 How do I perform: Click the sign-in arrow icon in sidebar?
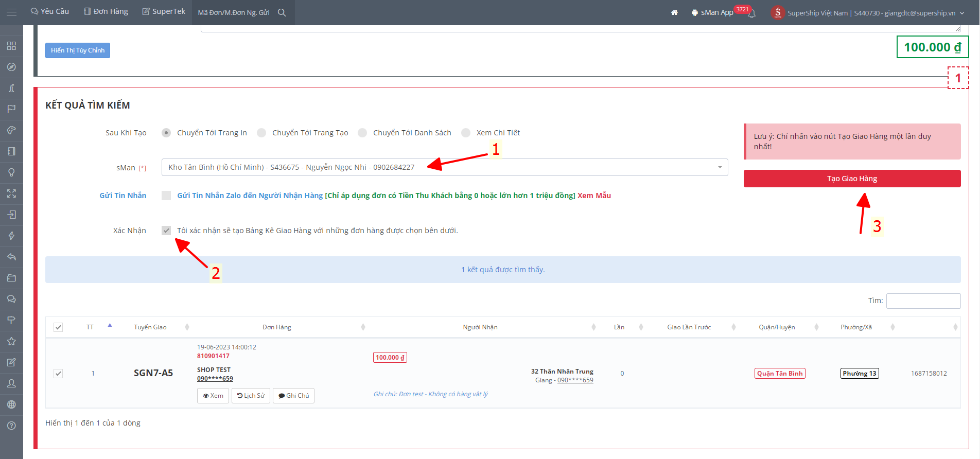point(11,215)
